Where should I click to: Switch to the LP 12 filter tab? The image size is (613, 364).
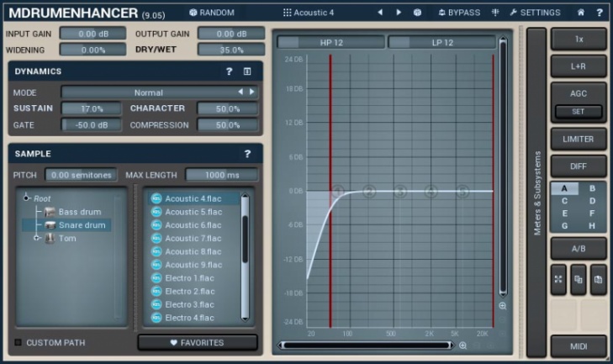point(441,42)
